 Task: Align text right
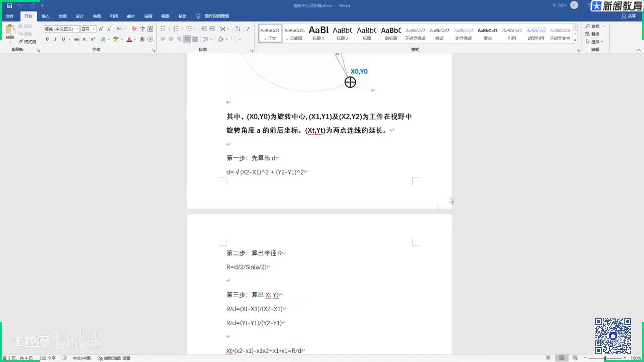tap(179, 39)
